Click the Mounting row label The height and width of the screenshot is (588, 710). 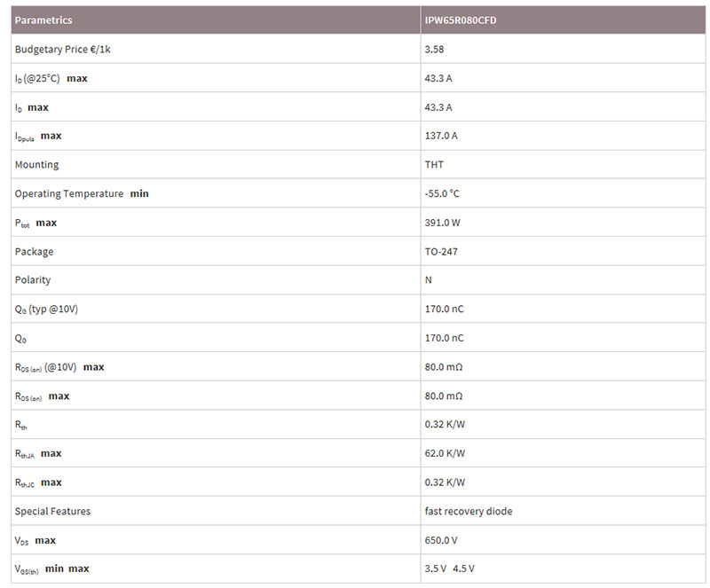[36, 164]
